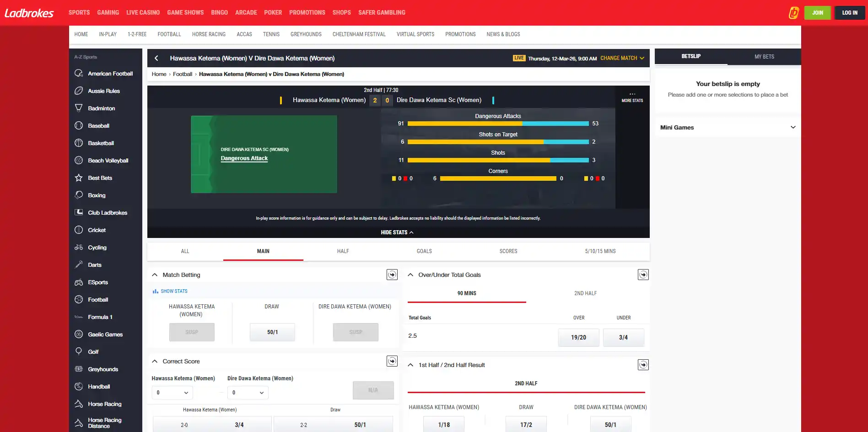
Task: Go back using the match header arrow
Action: (x=156, y=58)
